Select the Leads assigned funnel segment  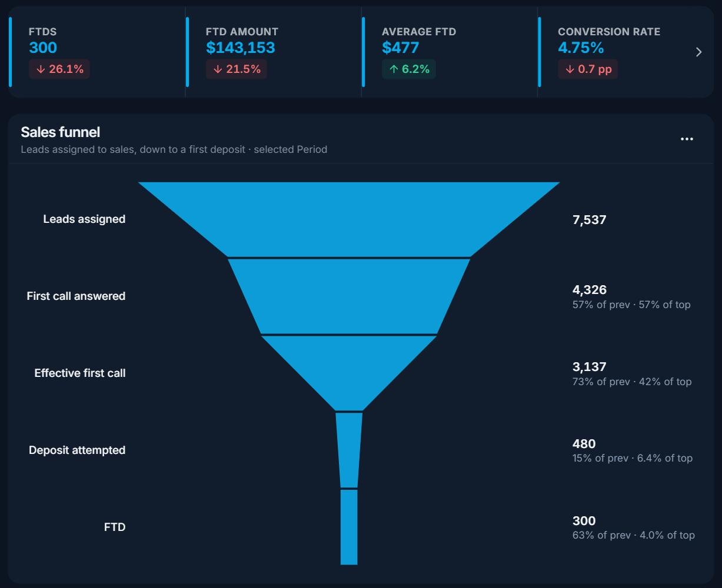[349, 219]
